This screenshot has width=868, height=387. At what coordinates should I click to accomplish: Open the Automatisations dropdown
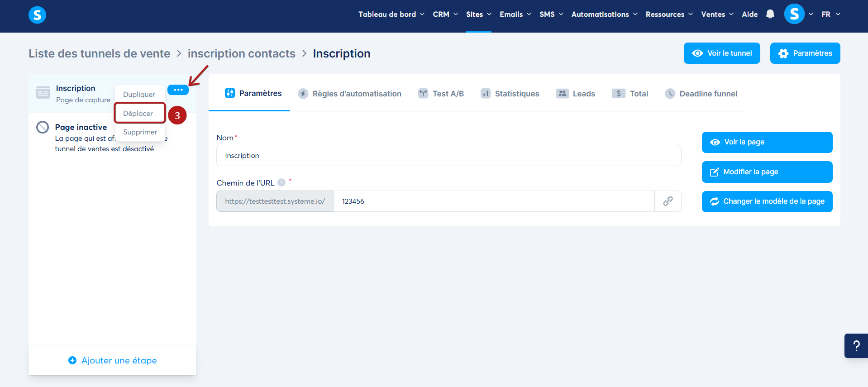(x=605, y=14)
